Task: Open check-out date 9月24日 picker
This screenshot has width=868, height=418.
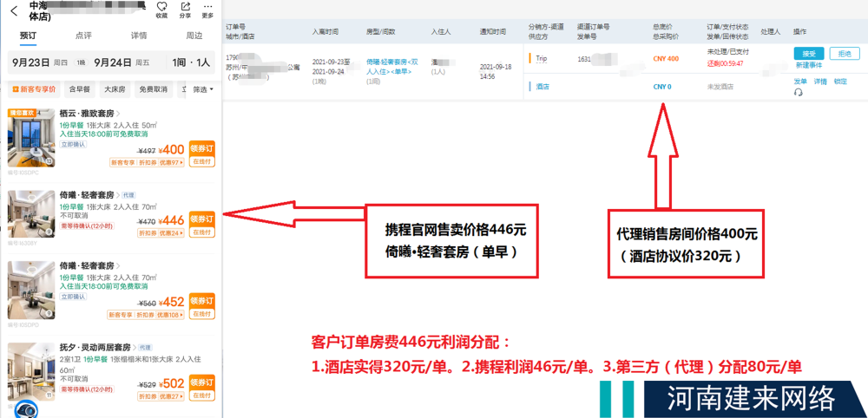Action: pos(122,62)
